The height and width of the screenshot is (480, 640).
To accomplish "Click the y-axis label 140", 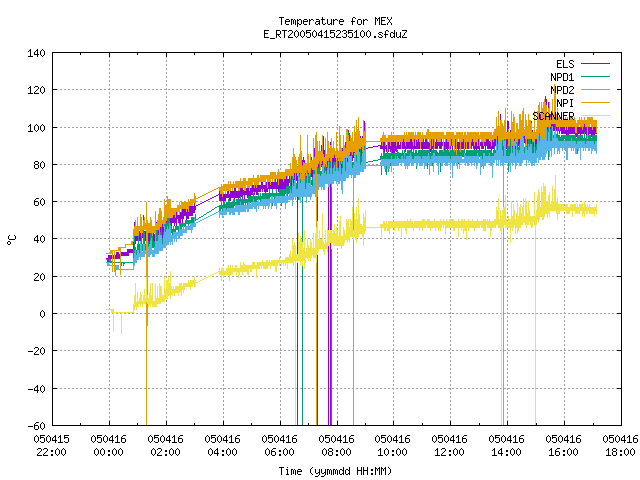I will tap(36, 53).
